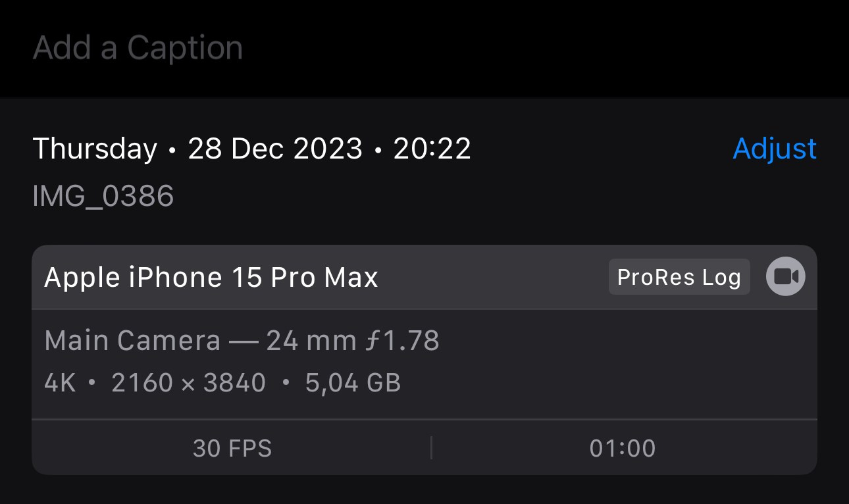Tap the 01:00 duration indicator

tap(621, 448)
